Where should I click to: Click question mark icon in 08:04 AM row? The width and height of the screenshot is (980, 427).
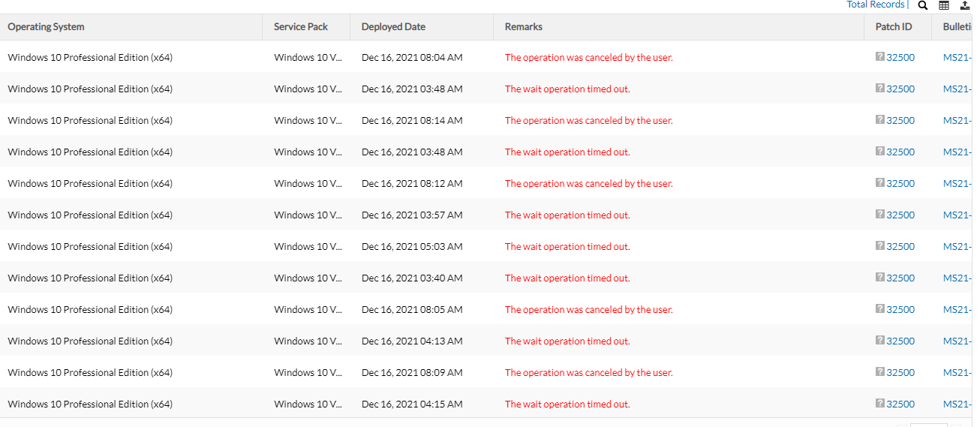(879, 56)
